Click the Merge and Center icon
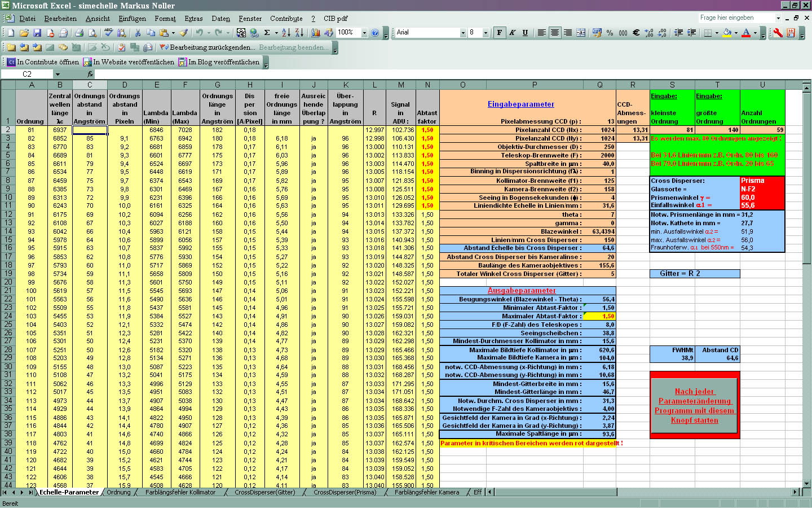The image size is (812, 508). 580,33
